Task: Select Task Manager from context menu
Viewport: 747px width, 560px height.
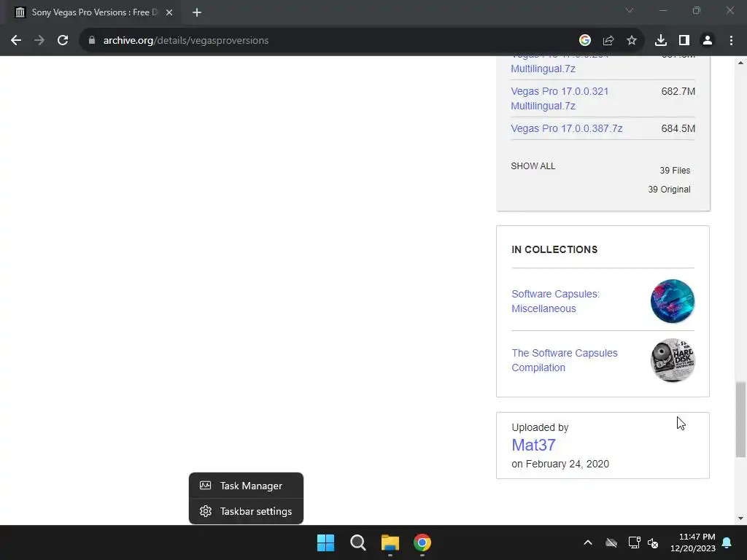Action: 246,486
